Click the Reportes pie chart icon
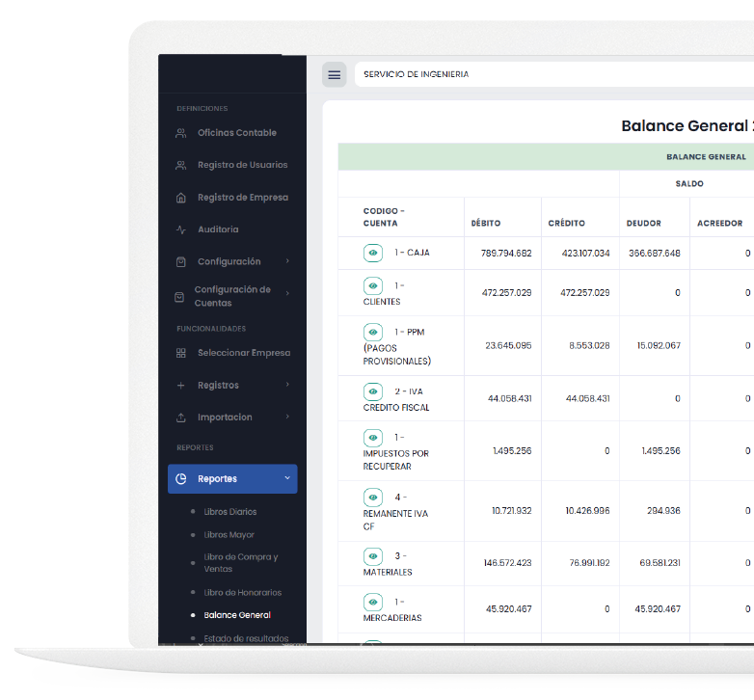The image size is (754, 700). pyautogui.click(x=181, y=479)
